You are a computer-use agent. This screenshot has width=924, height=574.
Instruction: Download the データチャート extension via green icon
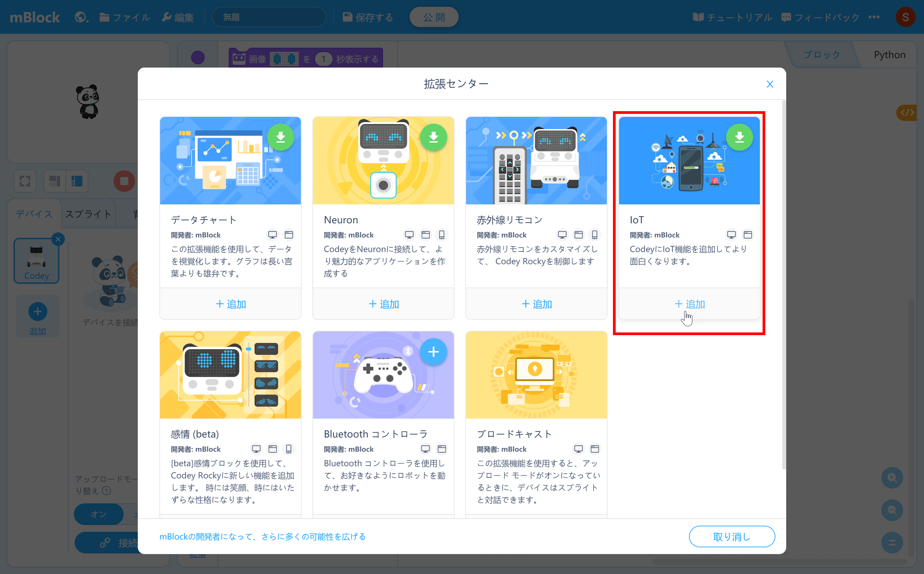click(x=281, y=137)
